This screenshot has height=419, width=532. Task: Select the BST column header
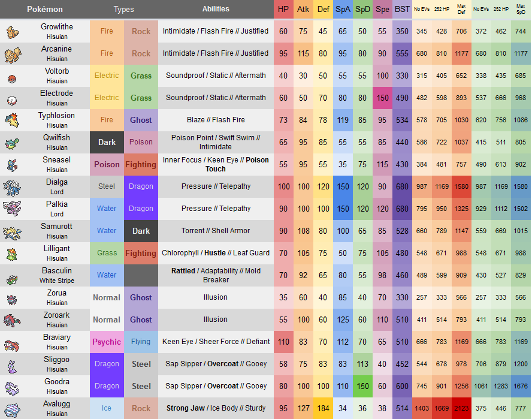[x=402, y=10]
